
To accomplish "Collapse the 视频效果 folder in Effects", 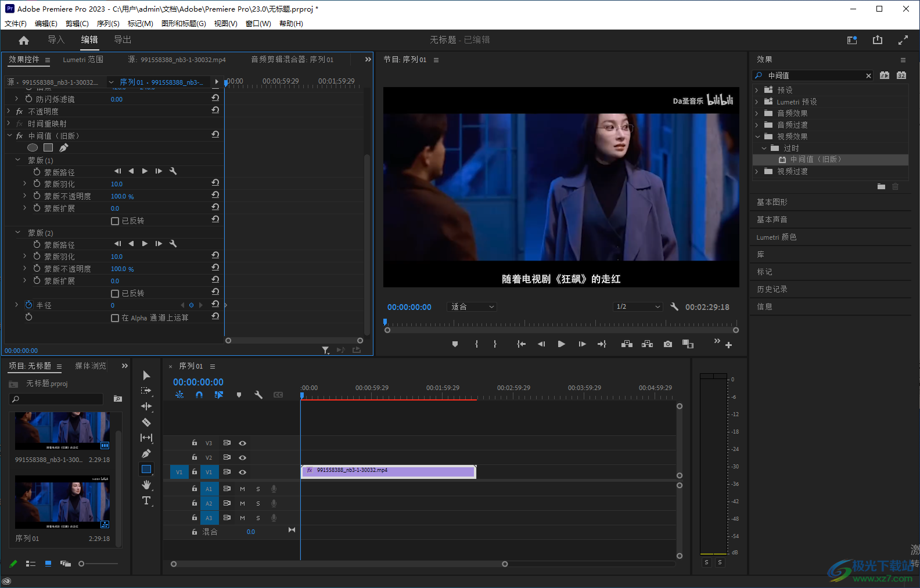I will pos(757,136).
